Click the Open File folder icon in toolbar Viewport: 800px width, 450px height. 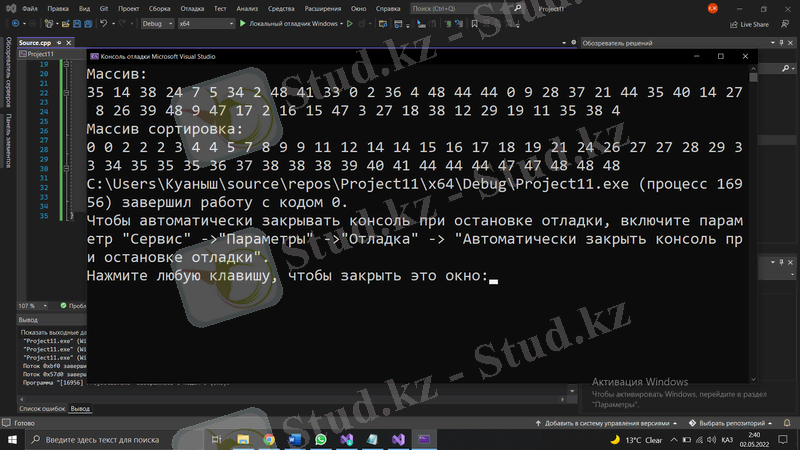coord(65,23)
